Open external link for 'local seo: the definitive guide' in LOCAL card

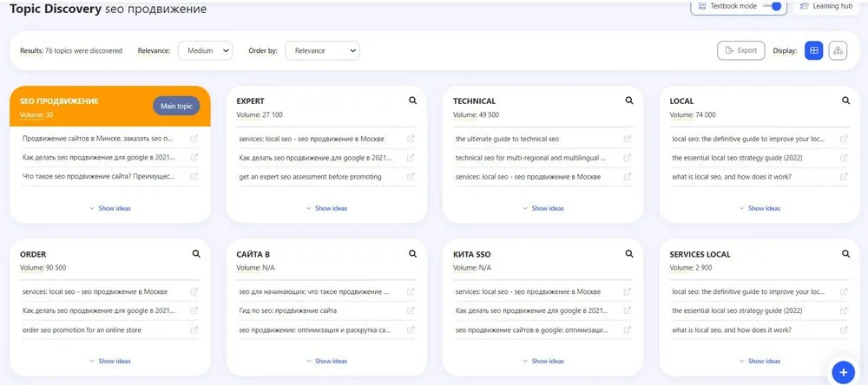point(844,139)
